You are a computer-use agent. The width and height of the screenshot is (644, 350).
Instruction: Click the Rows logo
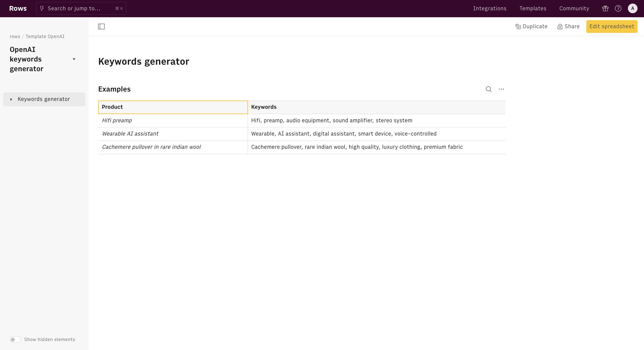pyautogui.click(x=18, y=9)
